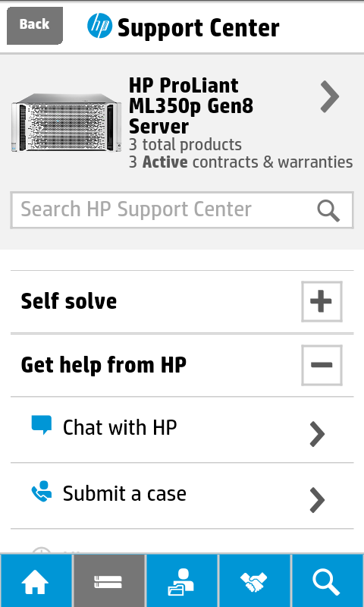Click the blue chat bubble icon
This screenshot has width=364, height=607.
(42, 425)
